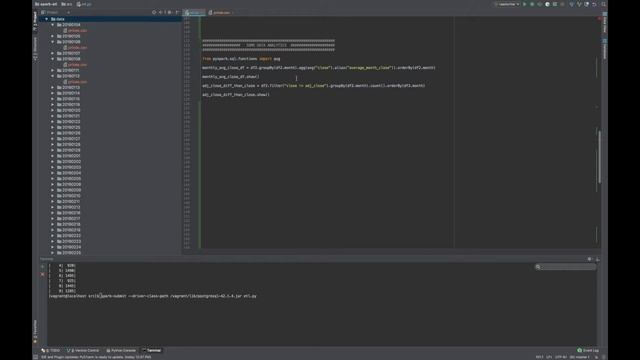The image size is (640, 360).
Task: Collapse the 20190104 folder
Action: (53, 25)
